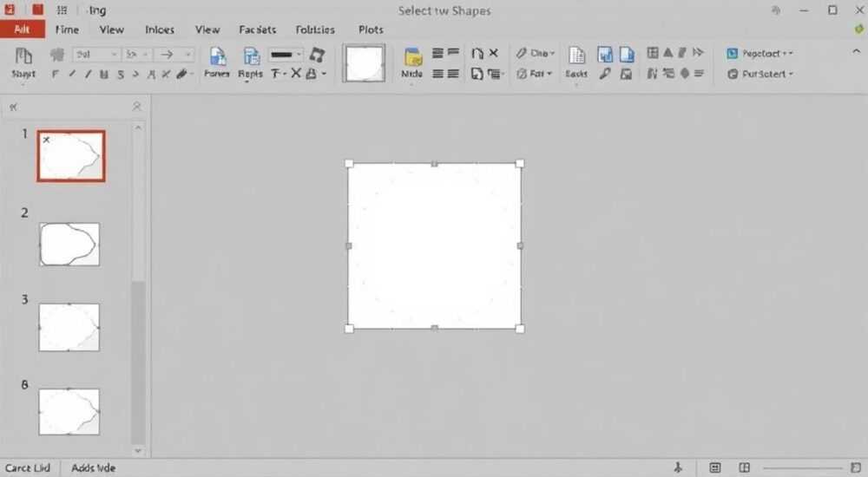Click the Nide folder icon
Image resolution: width=868 pixels, height=477 pixels.
coord(412,57)
